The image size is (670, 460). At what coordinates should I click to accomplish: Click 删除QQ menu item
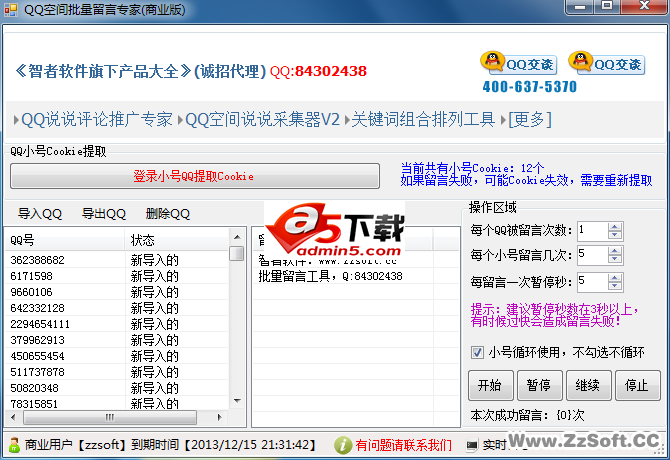(x=168, y=214)
